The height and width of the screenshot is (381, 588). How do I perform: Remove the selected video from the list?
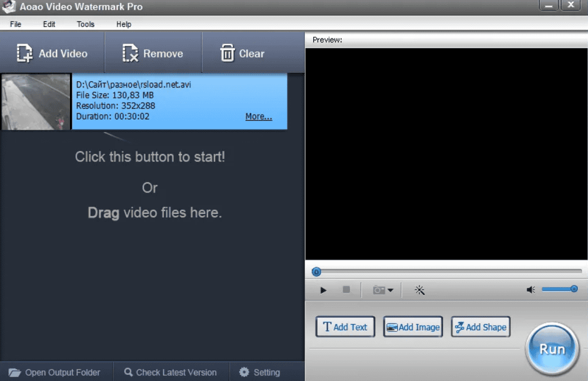click(153, 53)
